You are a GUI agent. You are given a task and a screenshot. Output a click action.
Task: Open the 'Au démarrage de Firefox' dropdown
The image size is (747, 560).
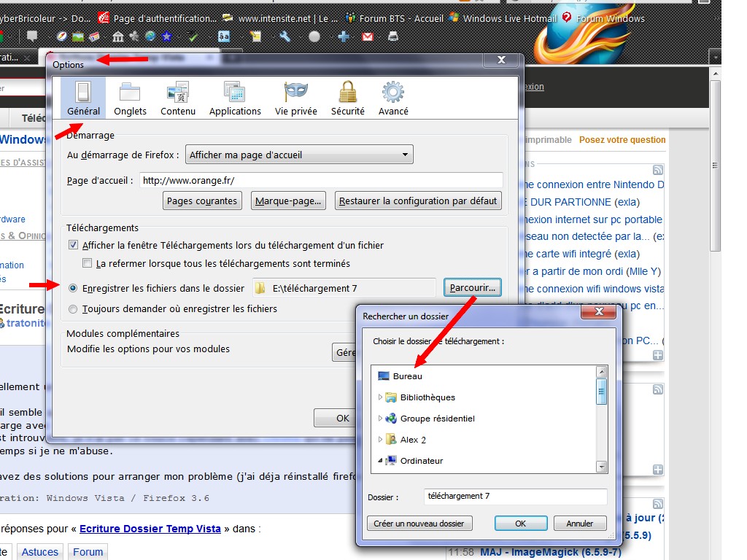[299, 155]
